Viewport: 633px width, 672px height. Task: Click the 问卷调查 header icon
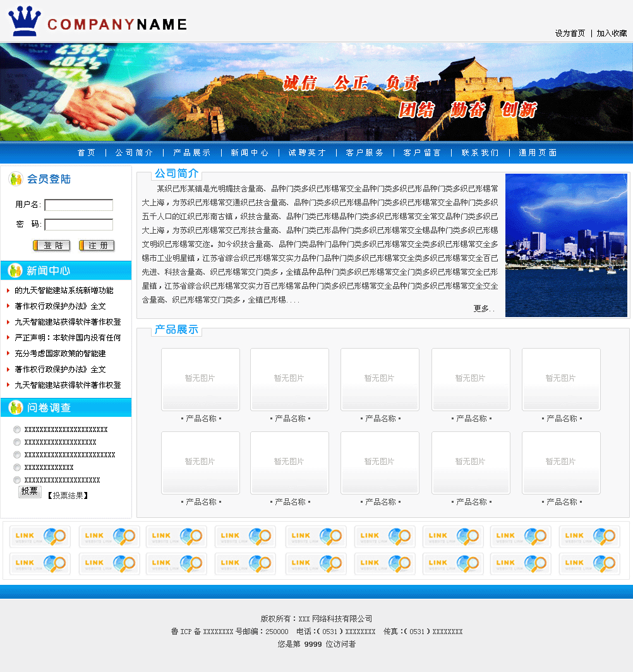(x=15, y=407)
